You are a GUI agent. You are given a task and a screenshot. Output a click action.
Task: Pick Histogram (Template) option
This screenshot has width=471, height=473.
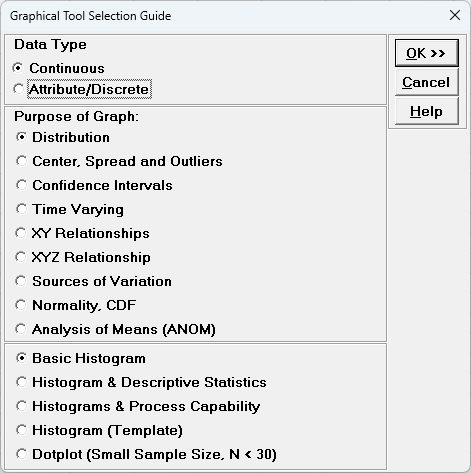pos(100,430)
